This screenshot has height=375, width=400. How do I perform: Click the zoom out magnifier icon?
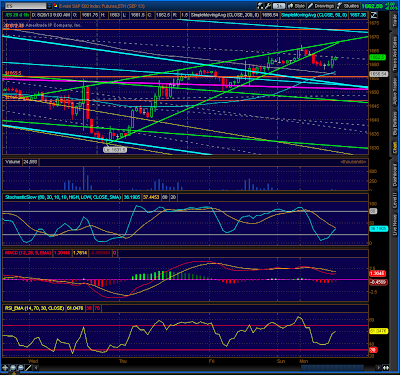[x=20, y=368]
